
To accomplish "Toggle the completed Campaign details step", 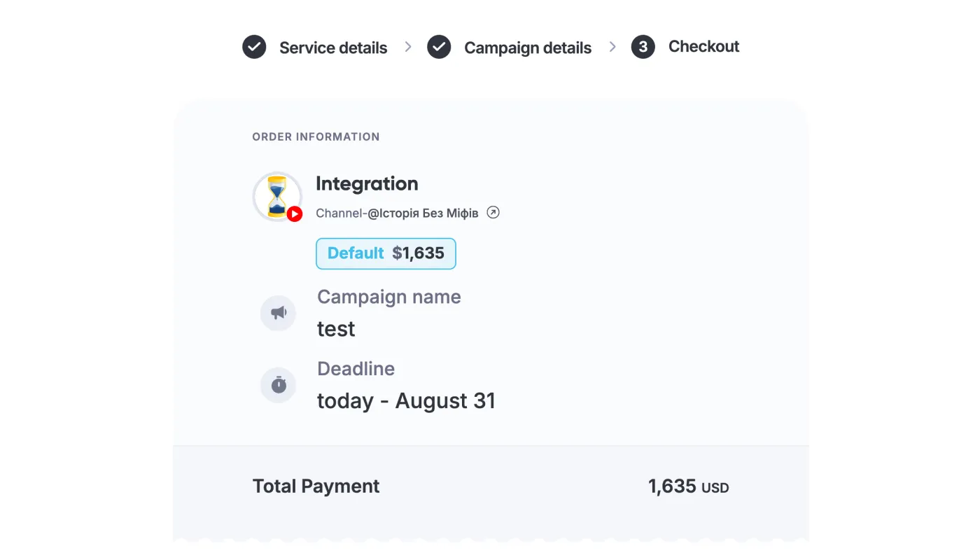I will click(440, 47).
